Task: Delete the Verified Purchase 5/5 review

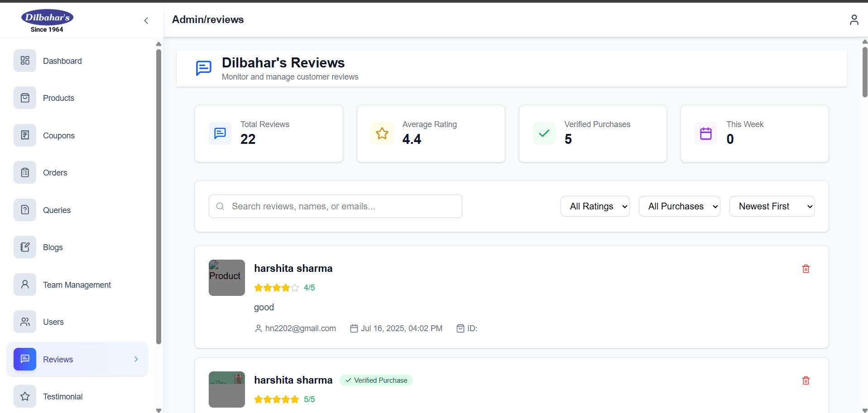Action: tap(806, 380)
